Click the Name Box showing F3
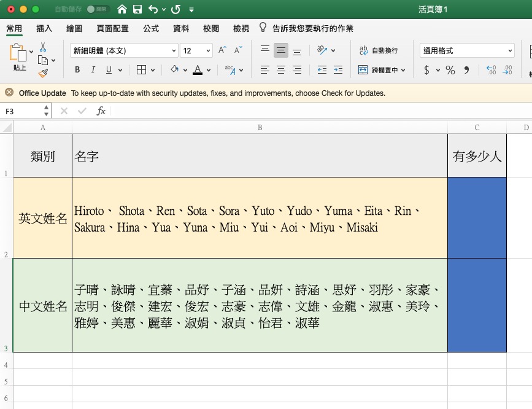This screenshot has width=532, height=409. [23, 111]
